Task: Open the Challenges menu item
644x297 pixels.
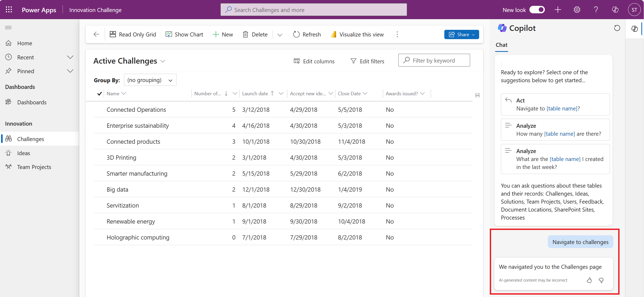Action: (30, 139)
